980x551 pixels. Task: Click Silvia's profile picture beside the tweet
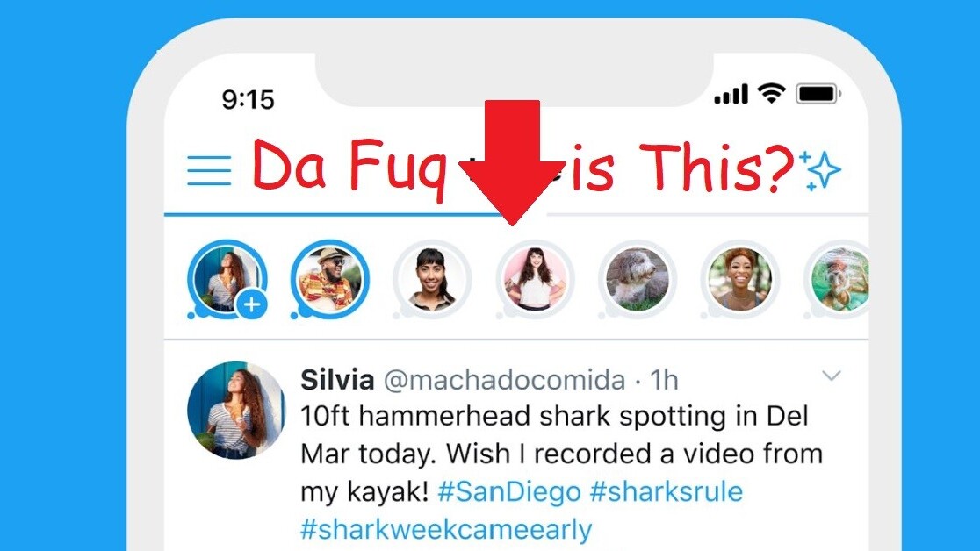[236, 410]
